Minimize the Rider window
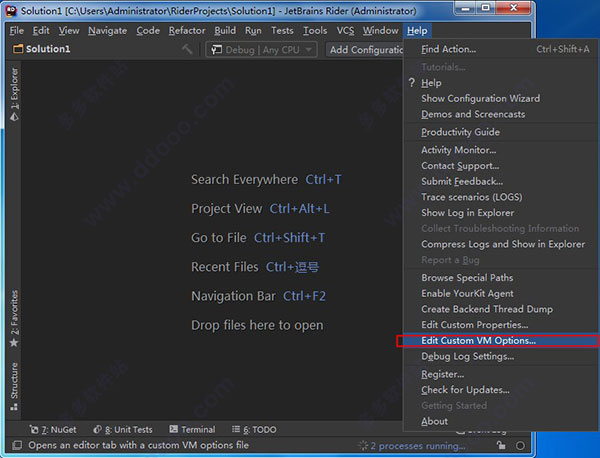This screenshot has width=600, height=458. point(465,8)
